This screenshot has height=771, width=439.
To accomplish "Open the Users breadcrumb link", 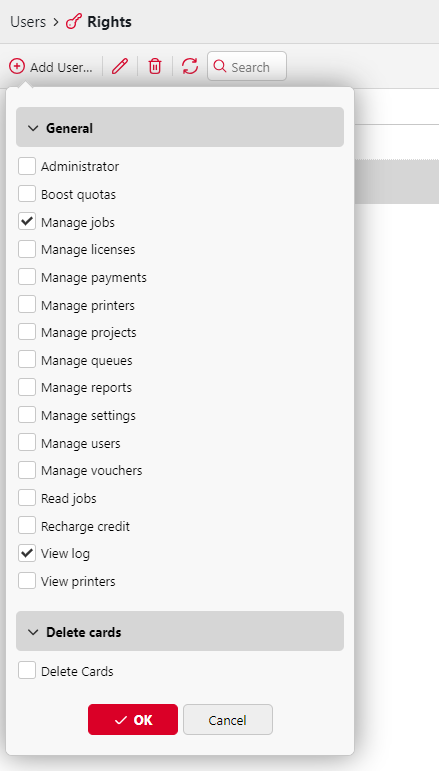I will pos(28,22).
